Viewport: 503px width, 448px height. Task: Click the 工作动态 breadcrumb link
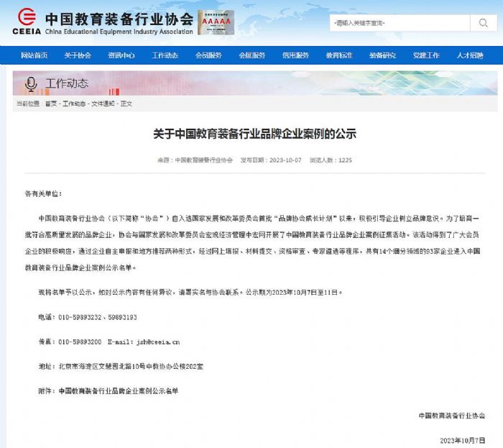(x=74, y=104)
